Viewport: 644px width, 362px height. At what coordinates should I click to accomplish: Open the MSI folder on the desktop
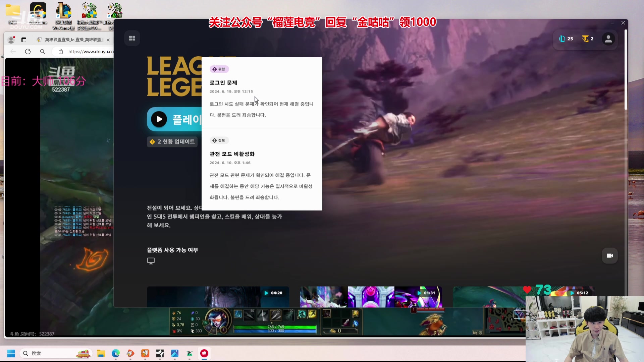(13, 14)
